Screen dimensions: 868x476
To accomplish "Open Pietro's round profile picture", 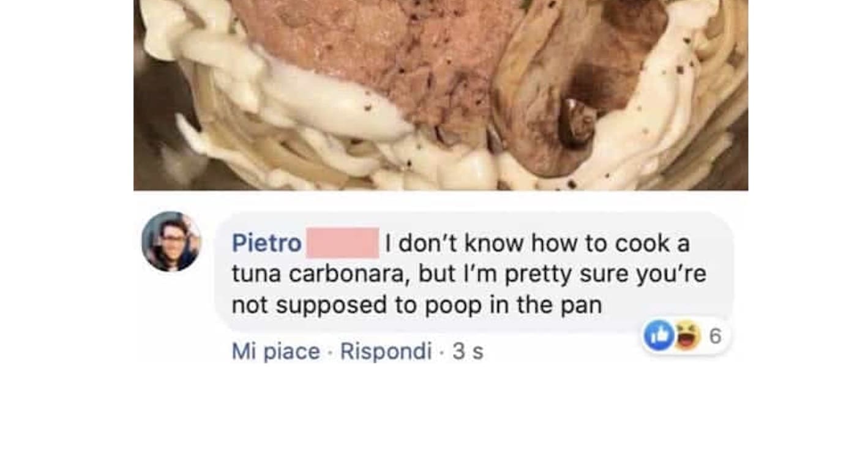I will point(171,242).
